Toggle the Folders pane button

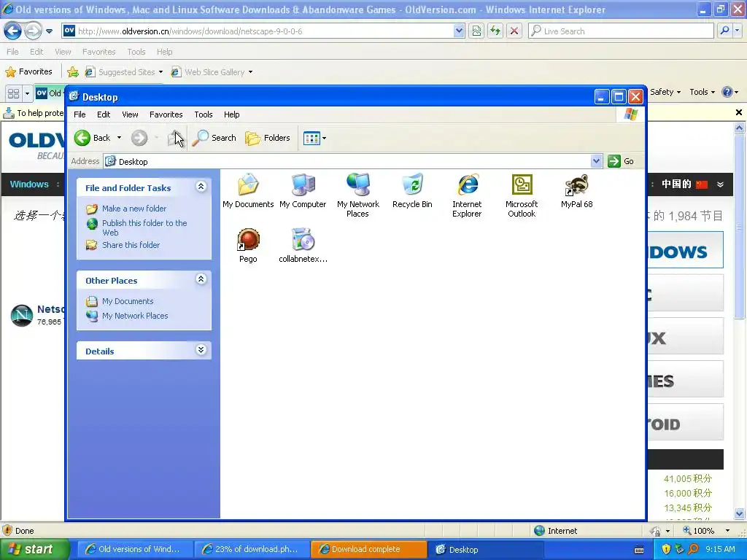point(268,138)
